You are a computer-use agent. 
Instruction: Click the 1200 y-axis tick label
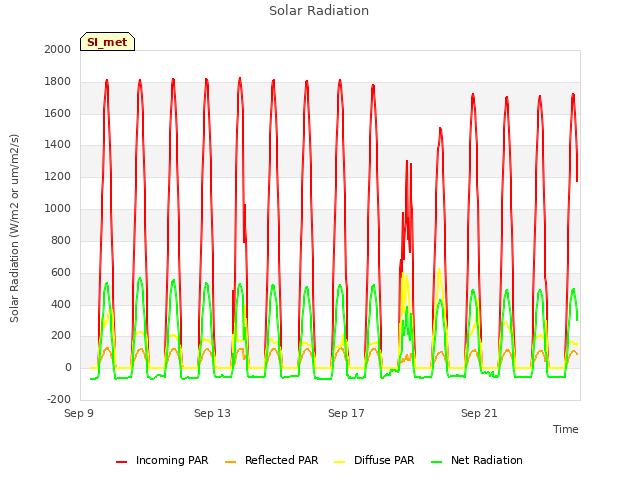point(58,177)
